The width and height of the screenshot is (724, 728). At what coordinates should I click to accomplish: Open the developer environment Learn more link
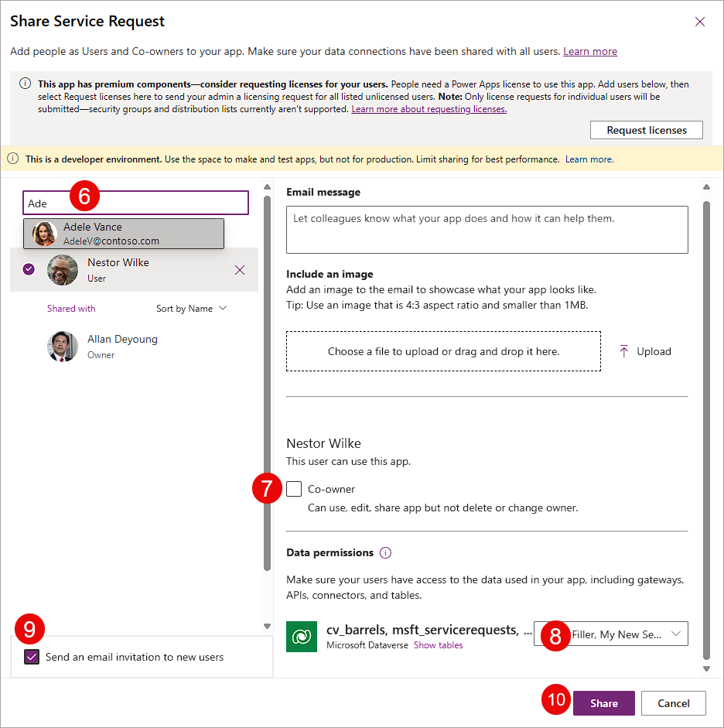pyautogui.click(x=589, y=159)
